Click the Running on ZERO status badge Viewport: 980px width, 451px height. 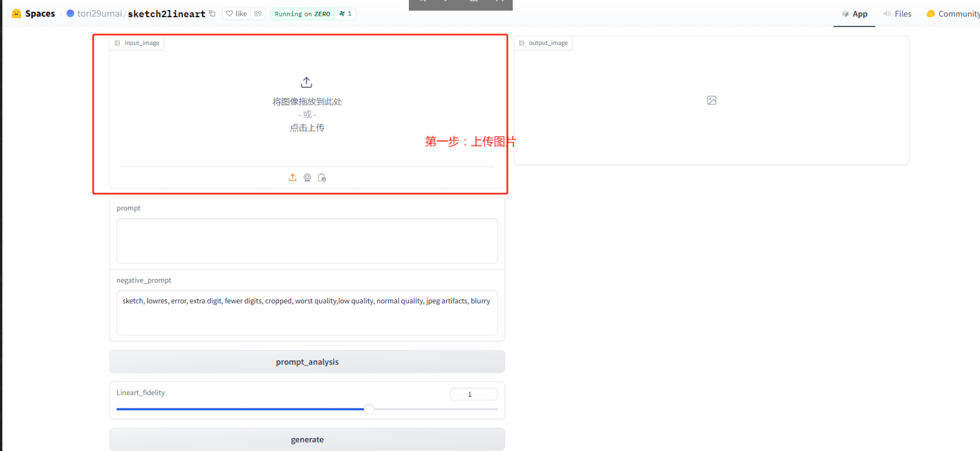pyautogui.click(x=302, y=14)
